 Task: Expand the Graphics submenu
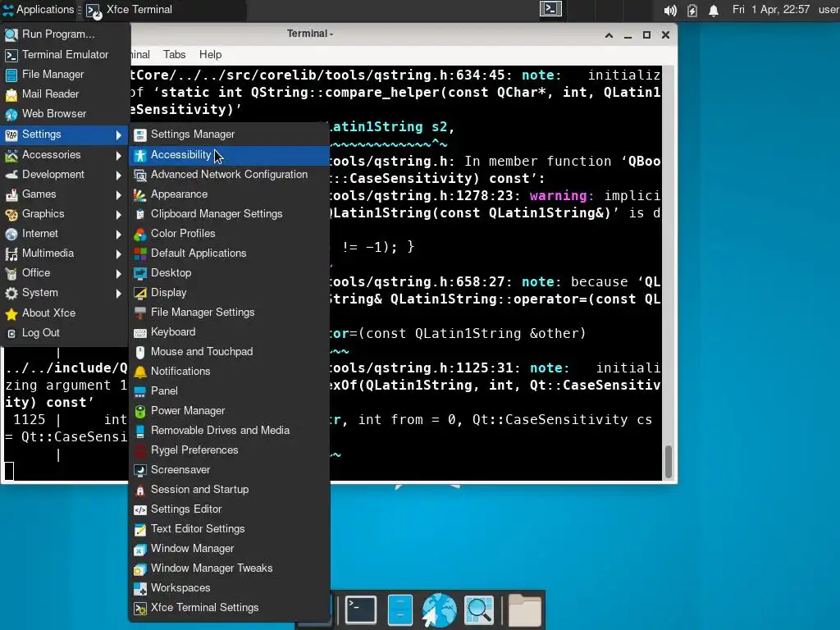[x=64, y=214]
